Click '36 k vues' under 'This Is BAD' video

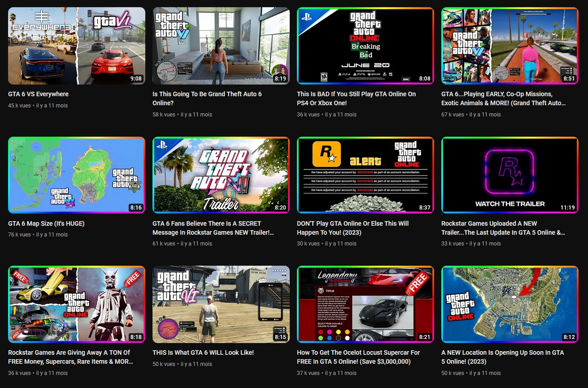point(309,115)
